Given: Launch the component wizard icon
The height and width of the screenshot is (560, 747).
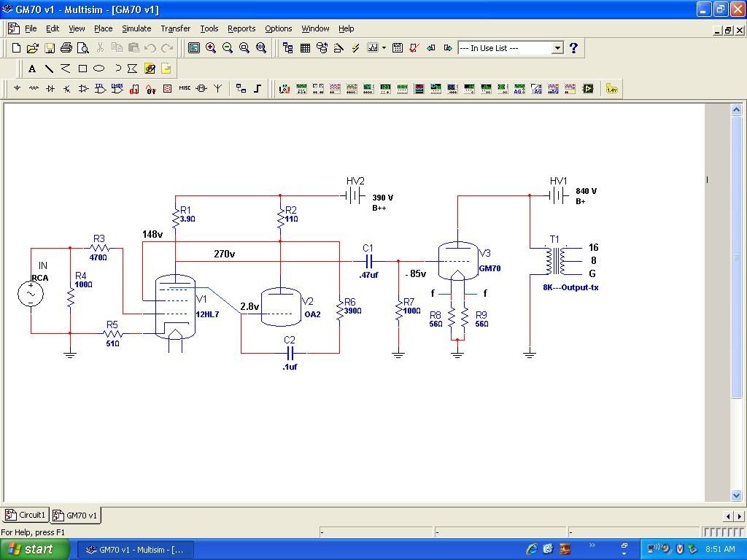Looking at the screenshot, I should pyautogui.click(x=338, y=48).
